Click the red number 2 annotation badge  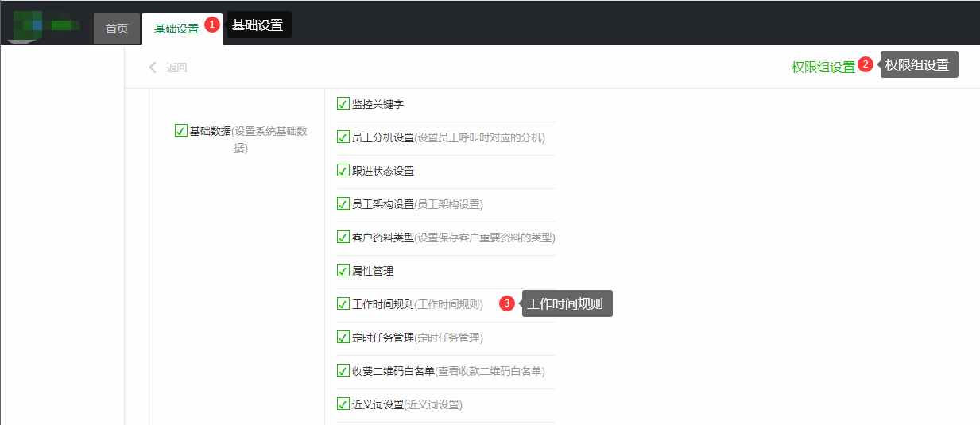point(866,64)
